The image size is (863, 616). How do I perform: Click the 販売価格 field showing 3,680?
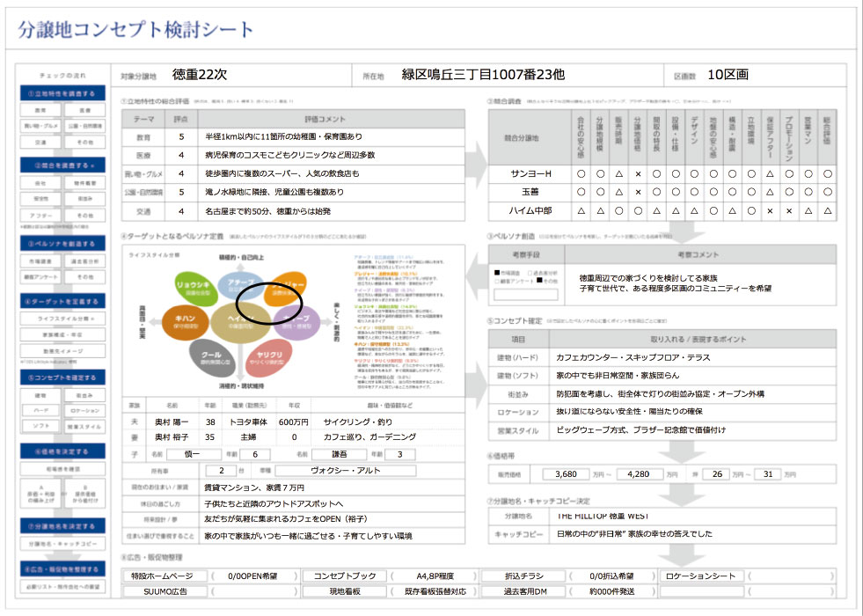(566, 474)
